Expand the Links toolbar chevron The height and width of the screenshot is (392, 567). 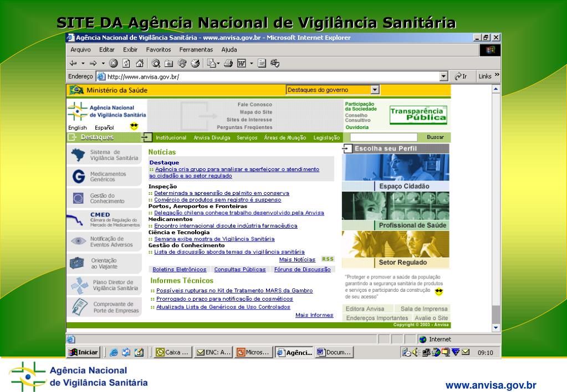(497, 75)
